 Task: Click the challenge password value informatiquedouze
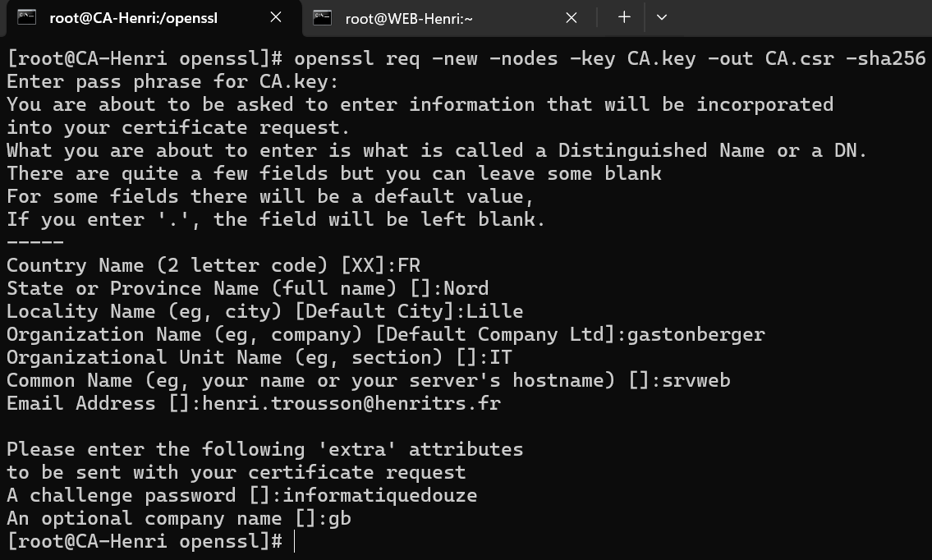point(380,495)
